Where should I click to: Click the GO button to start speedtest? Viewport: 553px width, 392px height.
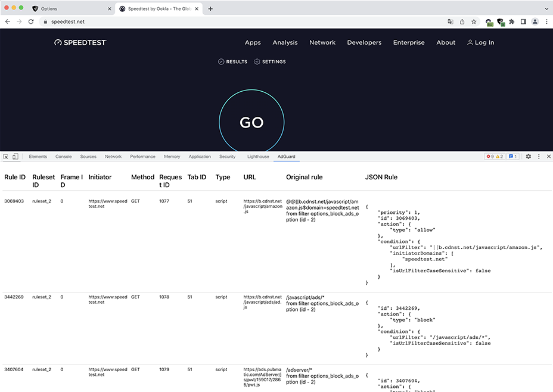pos(251,122)
